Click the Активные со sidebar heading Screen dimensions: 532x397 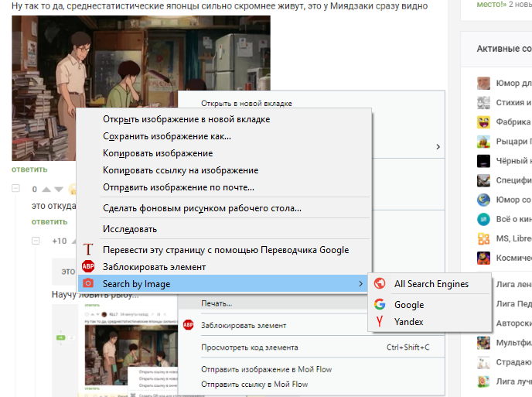coord(504,49)
